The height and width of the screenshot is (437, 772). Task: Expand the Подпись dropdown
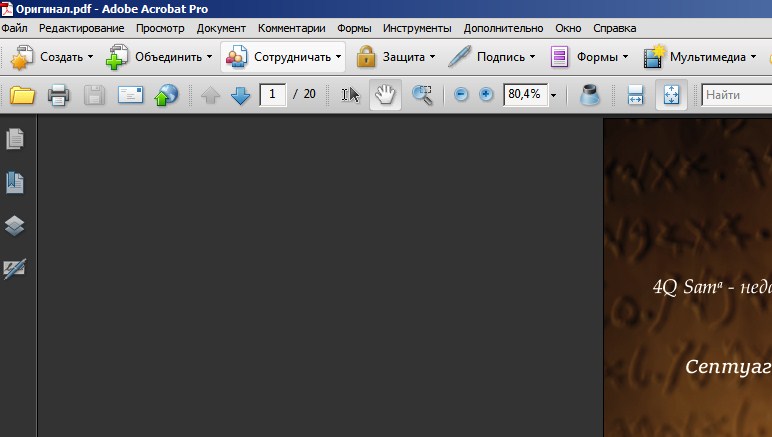point(533,57)
